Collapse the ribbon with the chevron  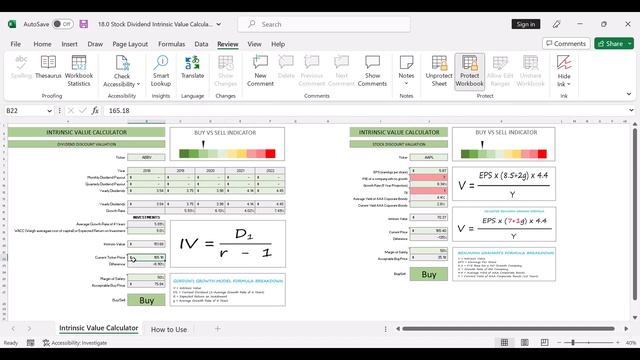[629, 94]
